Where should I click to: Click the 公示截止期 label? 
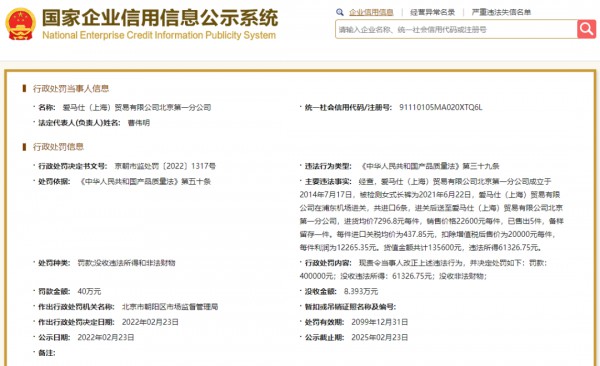pos(324,337)
